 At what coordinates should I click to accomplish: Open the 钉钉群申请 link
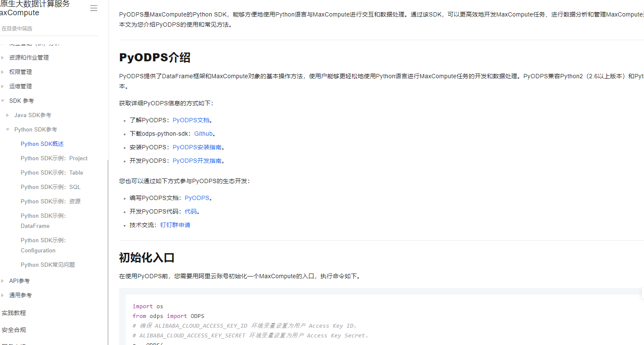tap(175, 225)
